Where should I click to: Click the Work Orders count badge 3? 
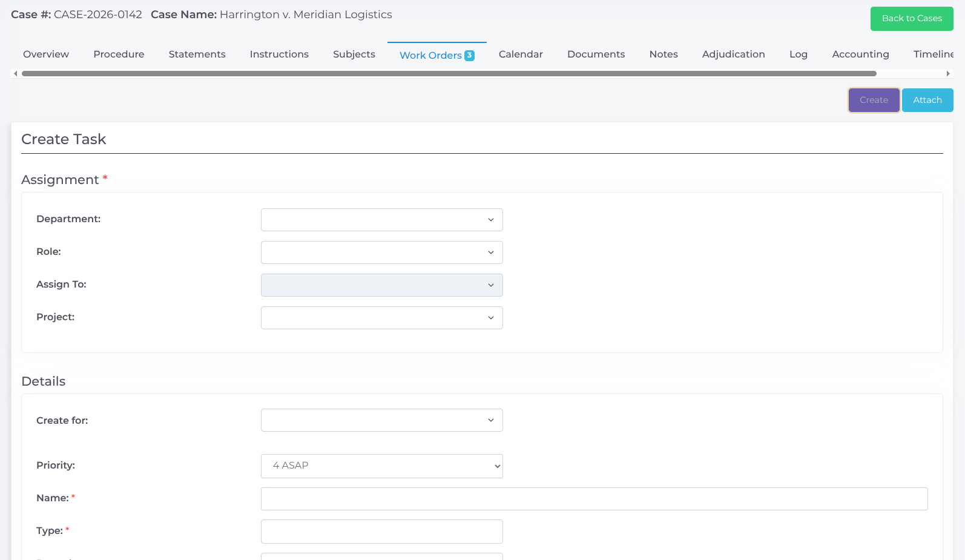point(469,56)
